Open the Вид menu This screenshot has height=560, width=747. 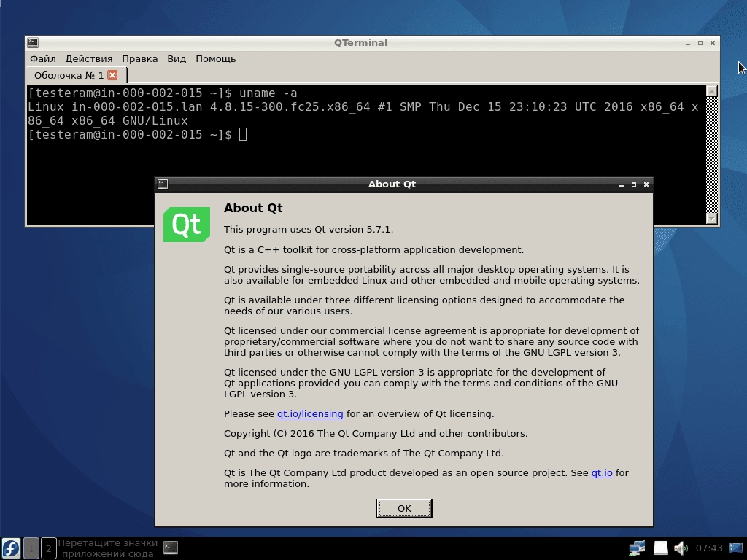pos(177,58)
